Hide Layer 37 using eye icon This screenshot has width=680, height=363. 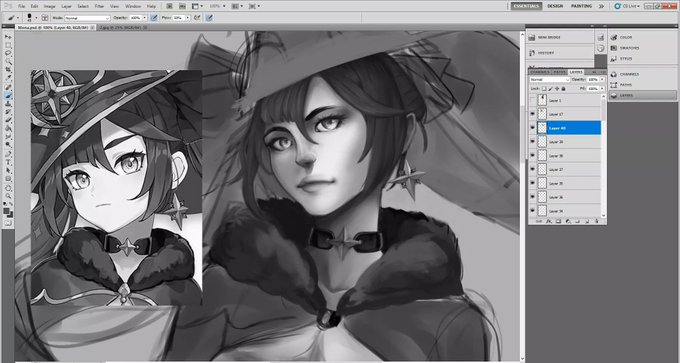pos(533,170)
